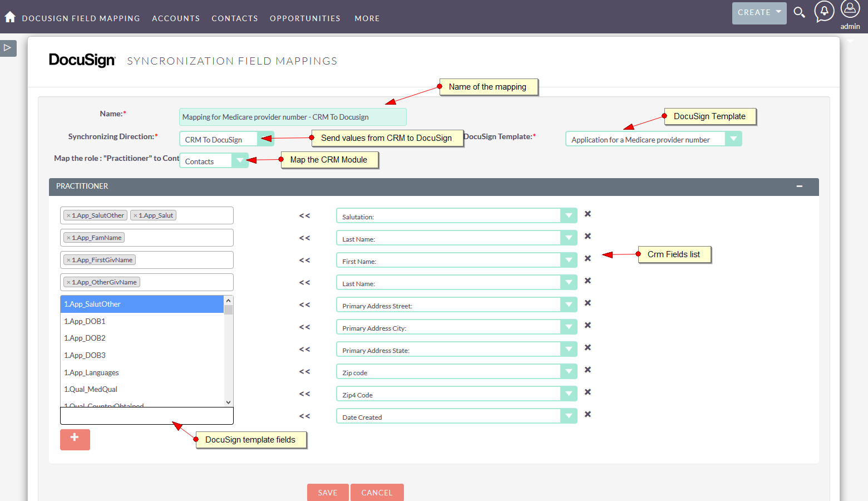Save the field mapping
The image size is (868, 501).
328,492
